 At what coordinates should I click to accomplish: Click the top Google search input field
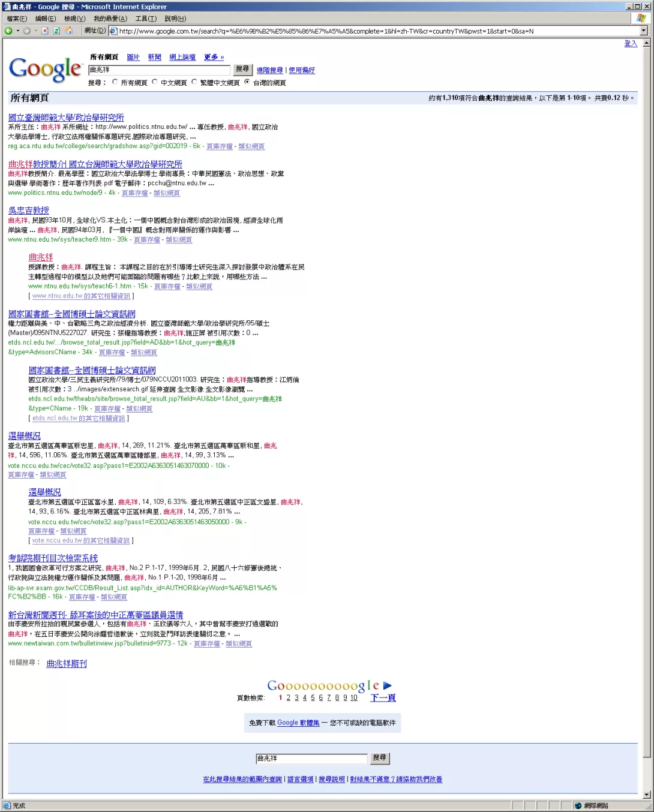tap(159, 70)
